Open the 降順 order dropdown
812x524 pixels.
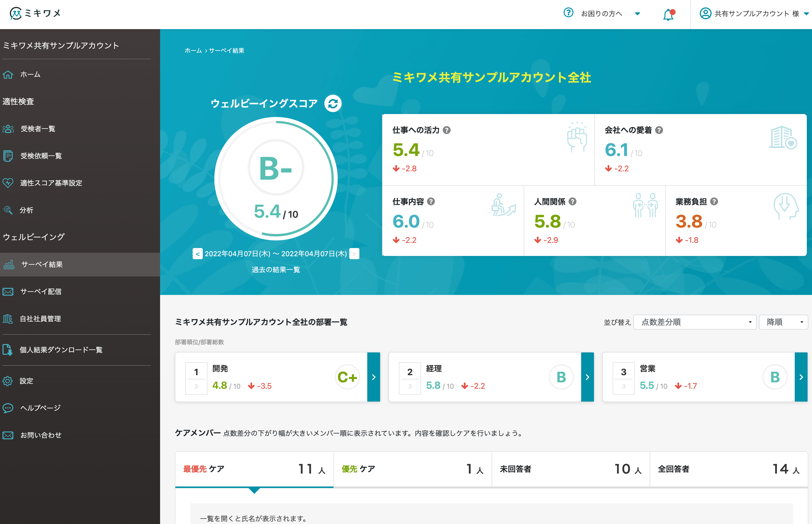783,322
